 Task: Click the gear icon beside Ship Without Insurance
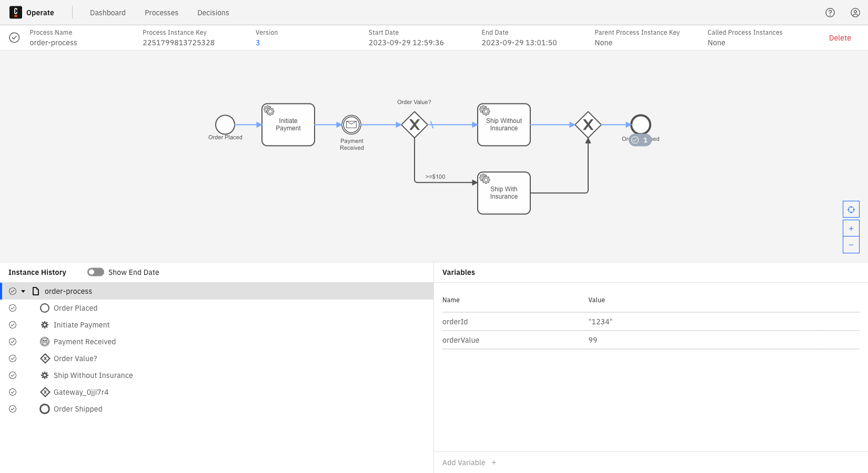point(44,375)
